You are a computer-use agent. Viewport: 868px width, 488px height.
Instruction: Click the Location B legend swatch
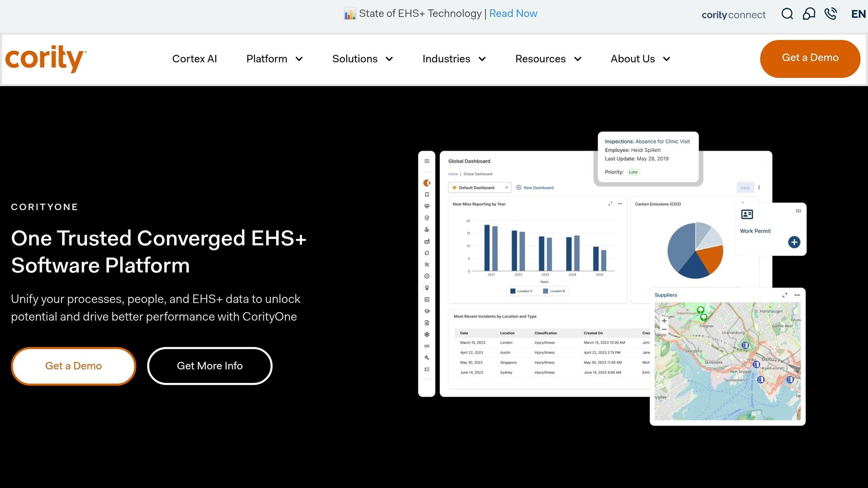click(x=545, y=291)
